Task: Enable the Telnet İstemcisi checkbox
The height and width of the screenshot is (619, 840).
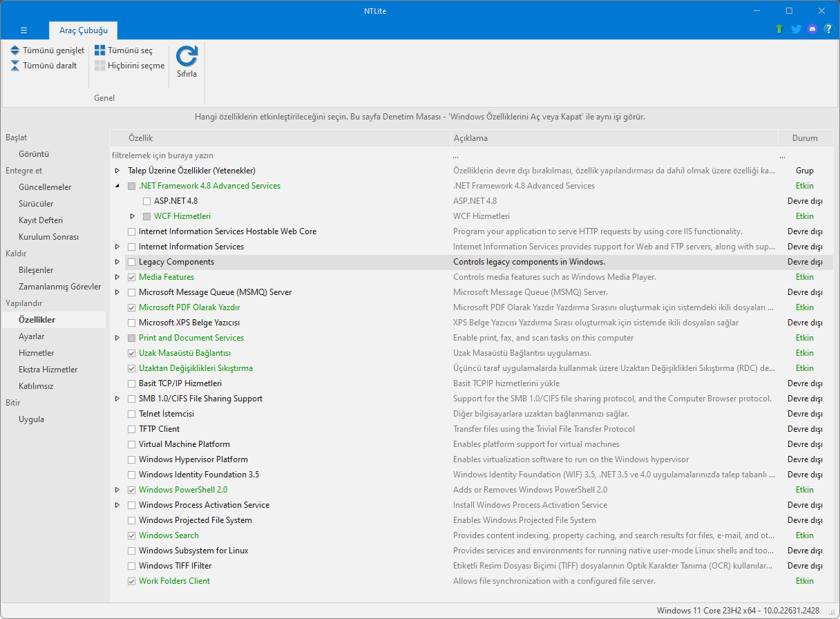Action: tap(132, 414)
